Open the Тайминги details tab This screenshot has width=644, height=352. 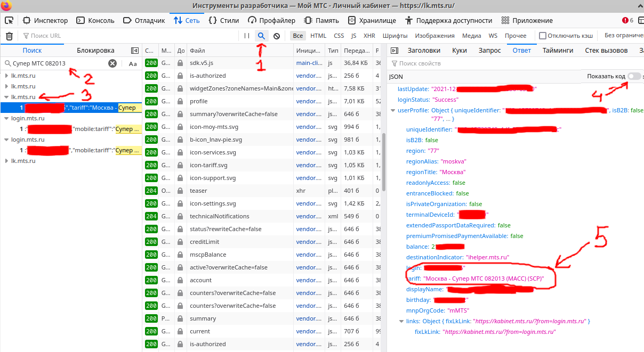coord(558,51)
